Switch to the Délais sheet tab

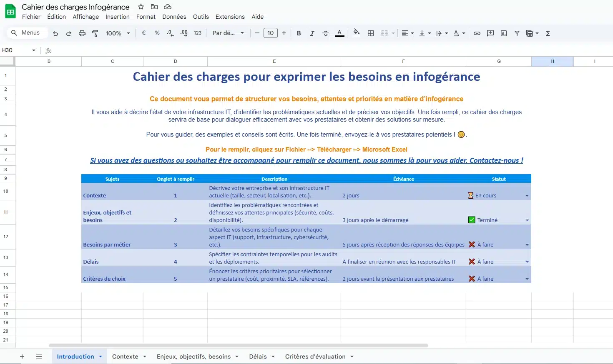click(x=262, y=357)
